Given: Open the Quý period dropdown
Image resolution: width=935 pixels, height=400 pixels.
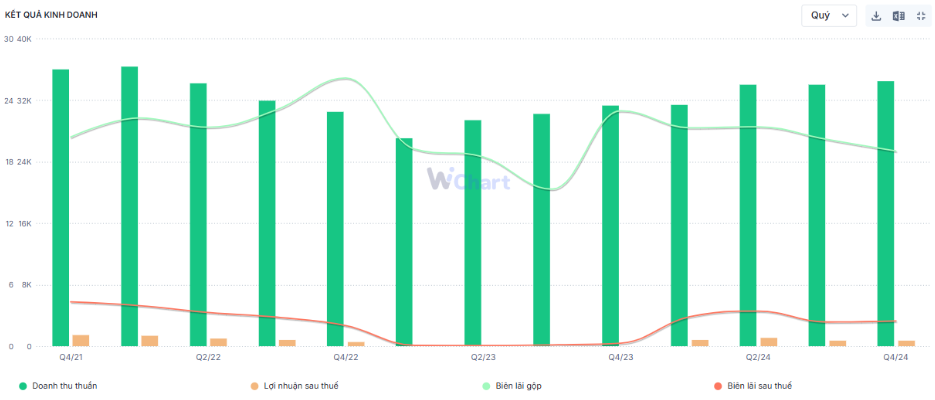Looking at the screenshot, I should tap(829, 16).
